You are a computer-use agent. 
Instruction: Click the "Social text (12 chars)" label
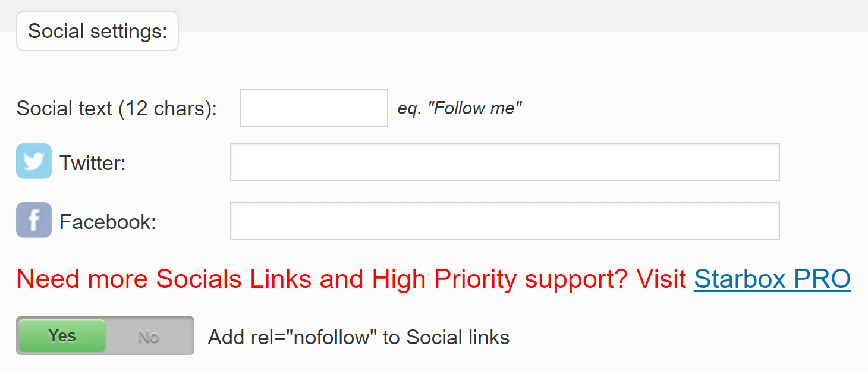117,109
